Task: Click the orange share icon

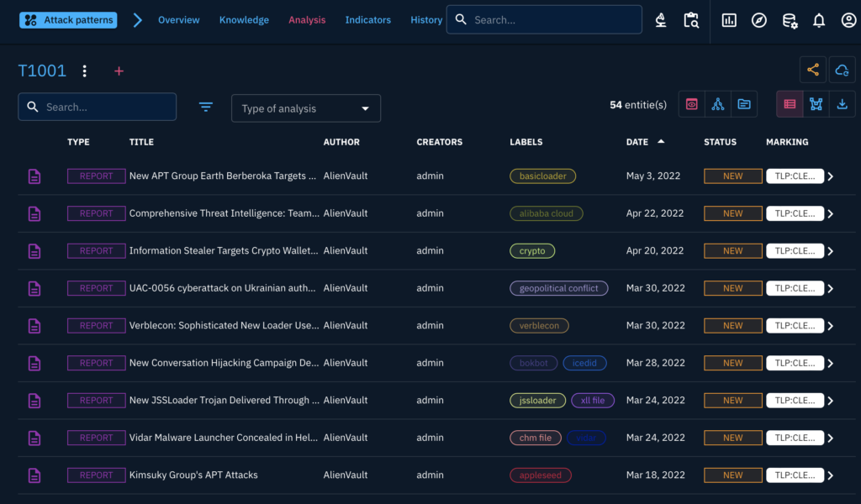Action: (813, 71)
